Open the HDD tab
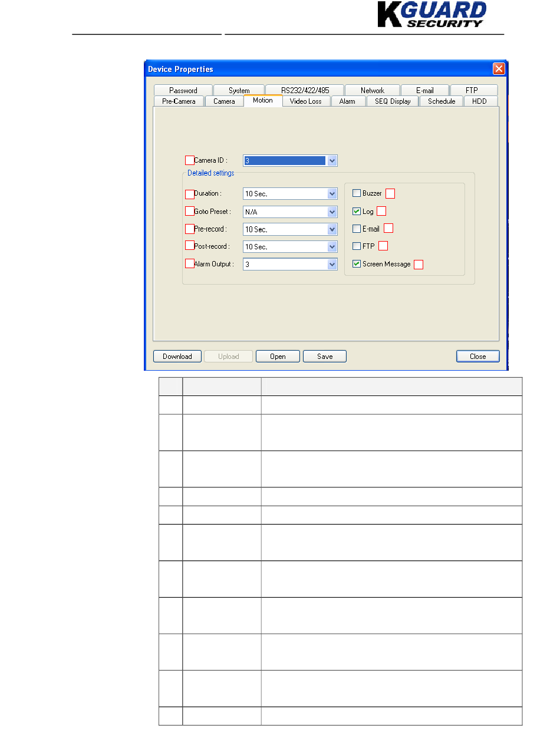Viewport: 560px width, 752px height. [x=480, y=101]
